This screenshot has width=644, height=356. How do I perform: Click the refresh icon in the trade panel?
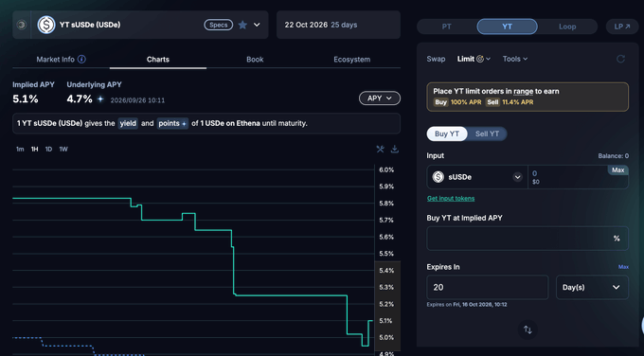[620, 59]
